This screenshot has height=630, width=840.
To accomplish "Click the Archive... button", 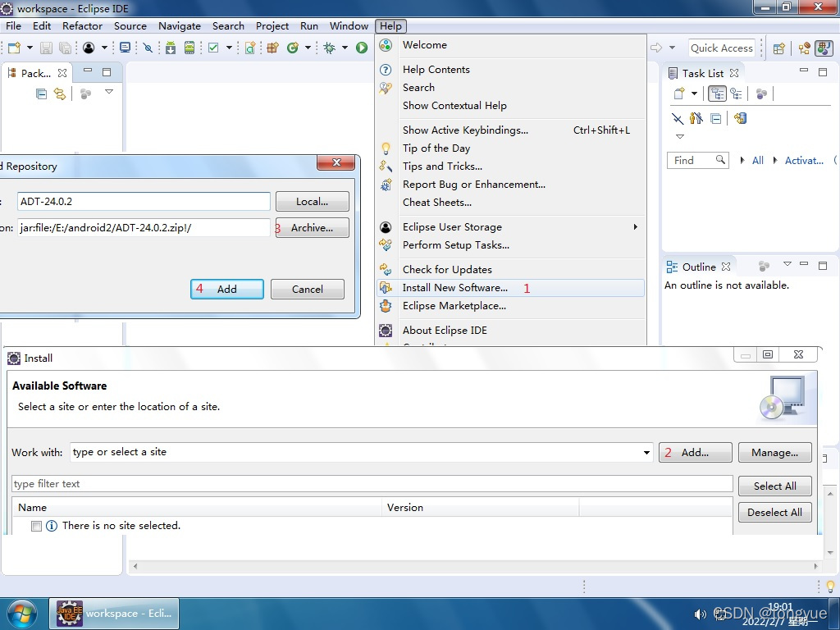I will point(313,228).
